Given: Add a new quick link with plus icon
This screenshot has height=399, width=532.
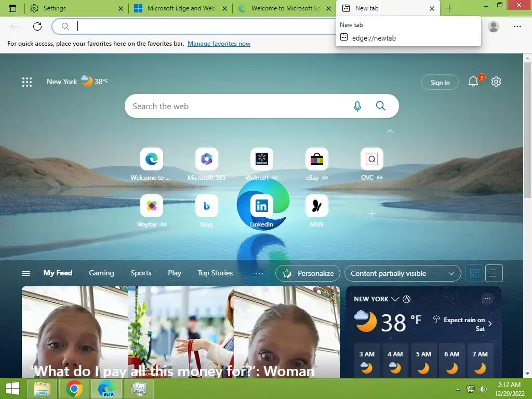Looking at the screenshot, I should tap(371, 214).
